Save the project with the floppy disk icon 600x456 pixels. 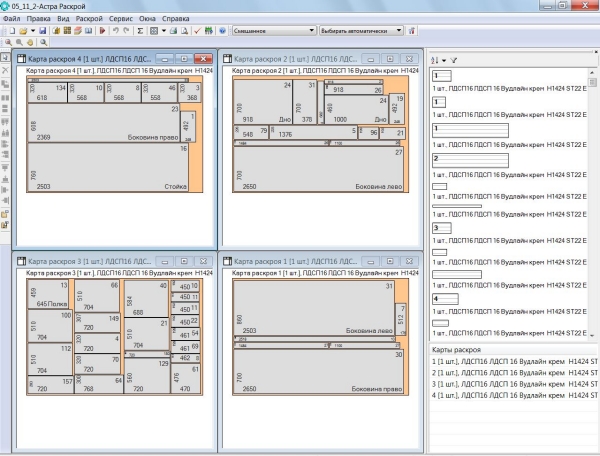(x=42, y=31)
